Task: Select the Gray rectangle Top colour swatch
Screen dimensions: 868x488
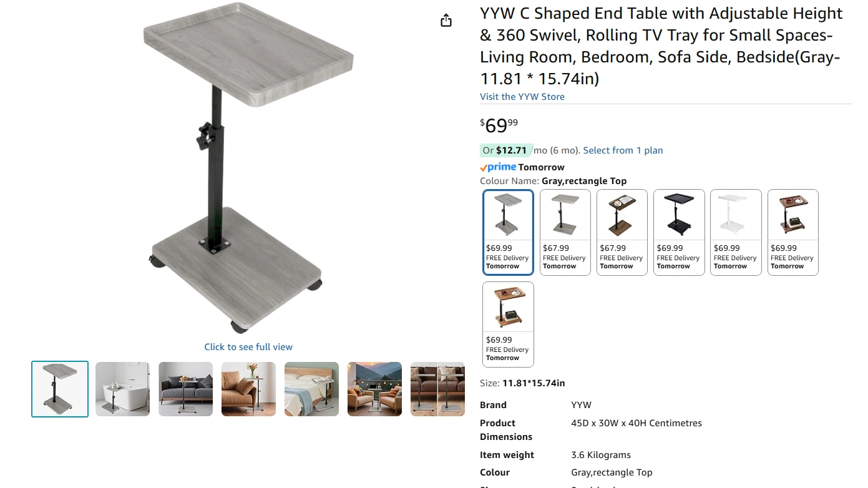Action: tap(508, 232)
